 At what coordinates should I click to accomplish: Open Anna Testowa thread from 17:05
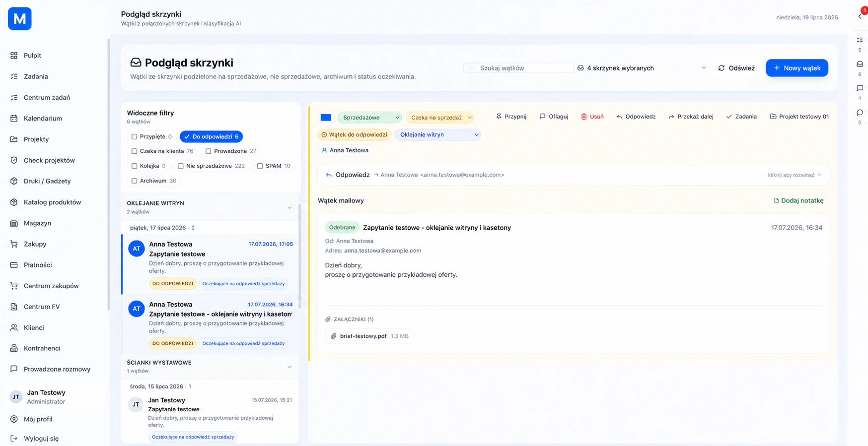[211, 264]
